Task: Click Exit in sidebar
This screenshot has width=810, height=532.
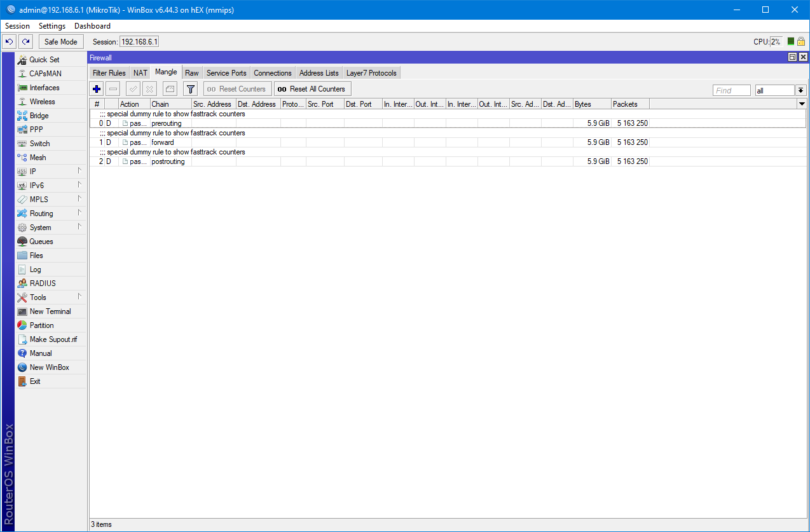Action: tap(51, 381)
